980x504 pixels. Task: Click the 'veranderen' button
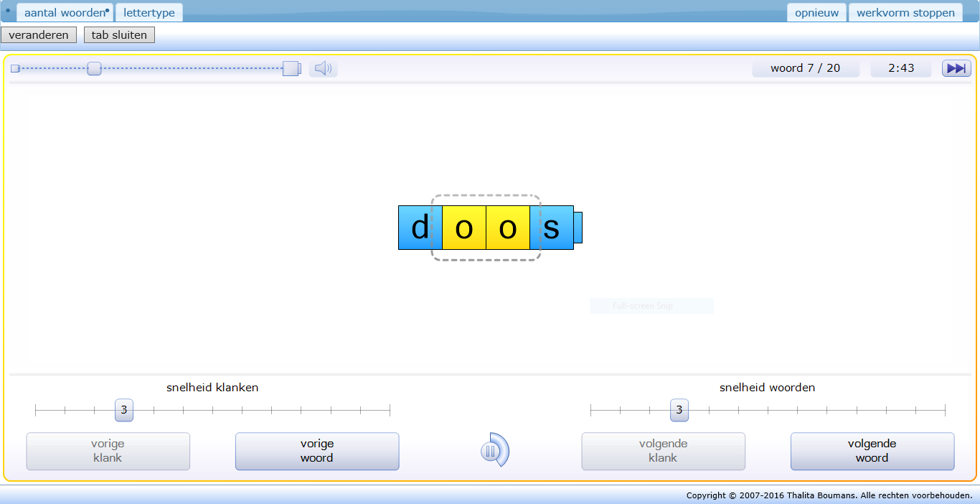coord(39,35)
